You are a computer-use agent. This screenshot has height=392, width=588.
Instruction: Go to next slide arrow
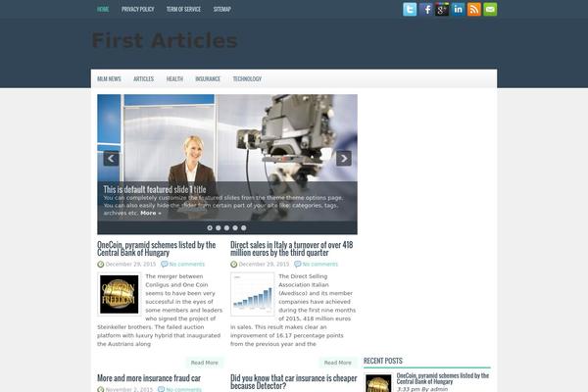344,159
